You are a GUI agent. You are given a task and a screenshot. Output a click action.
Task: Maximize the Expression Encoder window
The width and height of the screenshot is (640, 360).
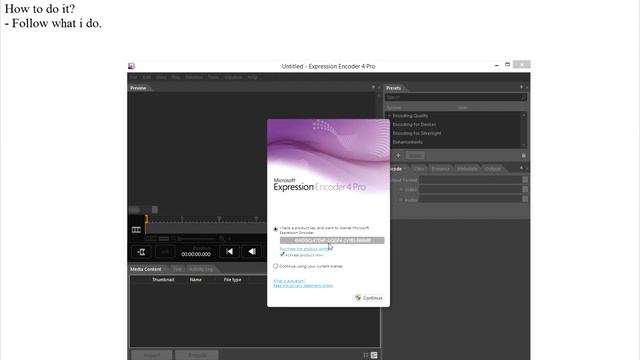[507, 64]
